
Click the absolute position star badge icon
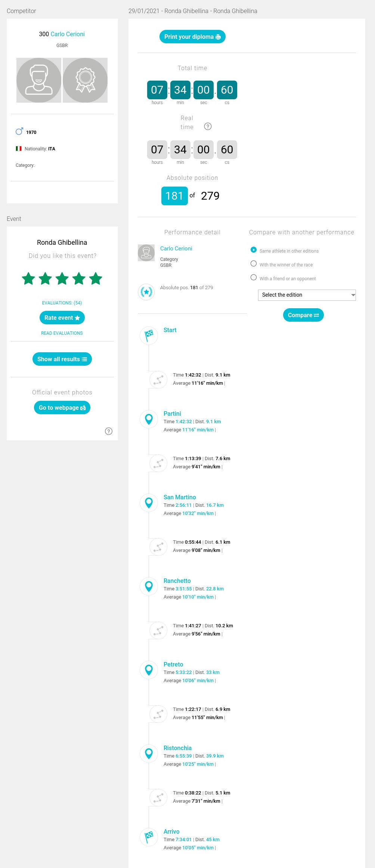click(x=146, y=292)
